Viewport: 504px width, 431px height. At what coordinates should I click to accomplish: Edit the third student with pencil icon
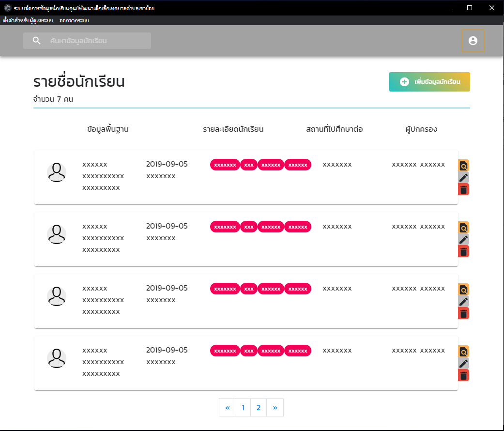tap(463, 302)
